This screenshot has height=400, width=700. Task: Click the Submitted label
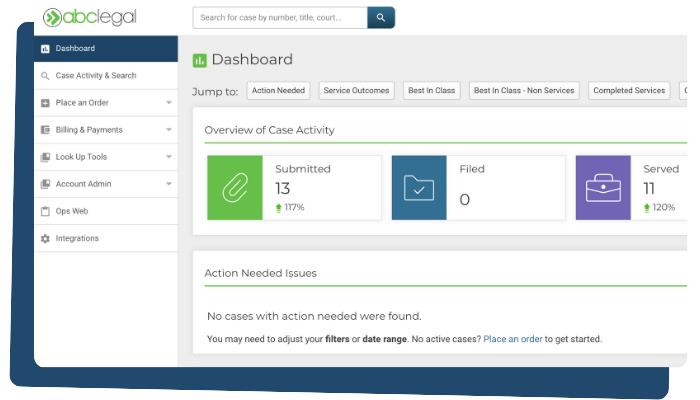(x=303, y=169)
